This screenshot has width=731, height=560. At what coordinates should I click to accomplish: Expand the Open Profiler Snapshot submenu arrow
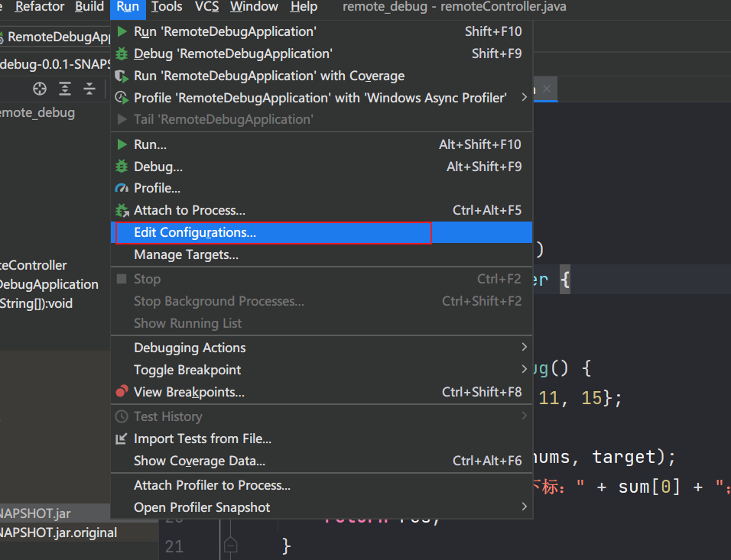pyautogui.click(x=524, y=507)
